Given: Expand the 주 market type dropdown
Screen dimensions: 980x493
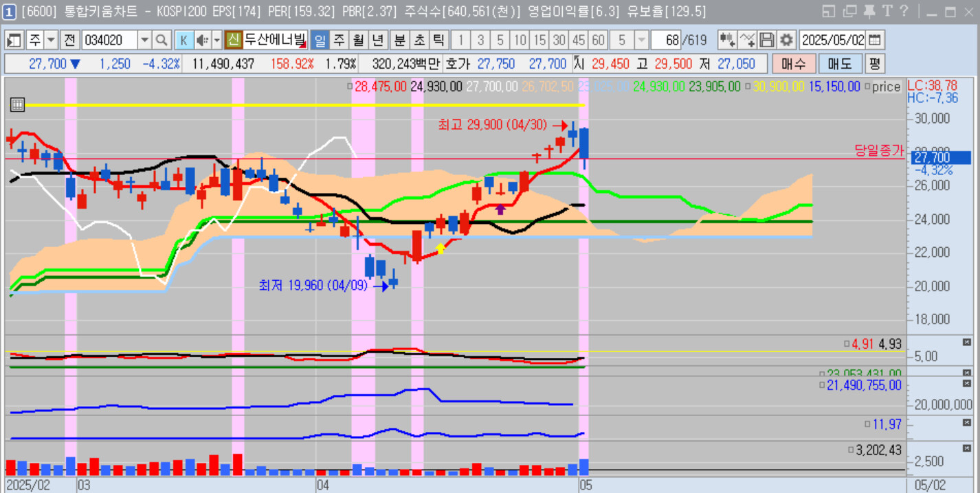Looking at the screenshot, I should pos(51,40).
